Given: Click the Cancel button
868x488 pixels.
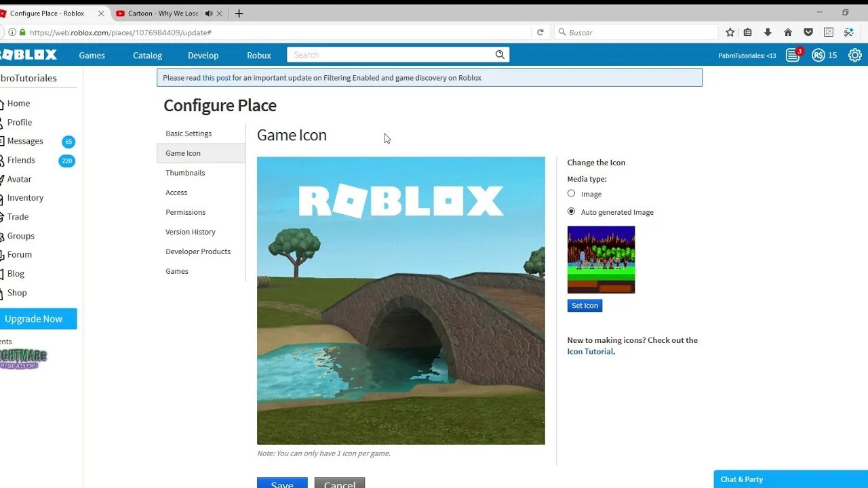Looking at the screenshot, I should click(340, 483).
